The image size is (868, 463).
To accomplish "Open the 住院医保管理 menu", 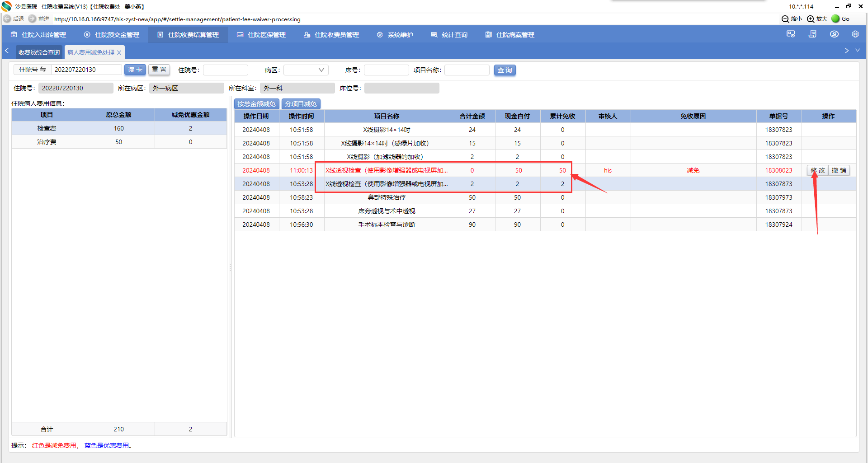I will pyautogui.click(x=261, y=35).
